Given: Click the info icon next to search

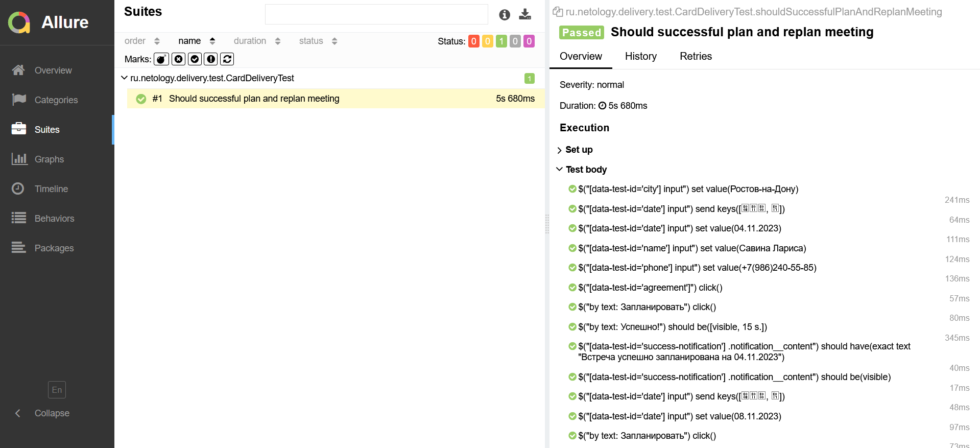Looking at the screenshot, I should [x=505, y=15].
